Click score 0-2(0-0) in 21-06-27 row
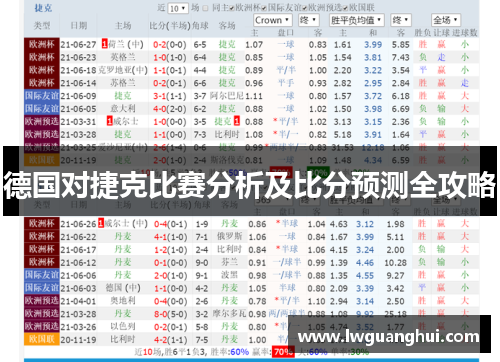This screenshot has height=362, width=500. pyautogui.click(x=170, y=44)
